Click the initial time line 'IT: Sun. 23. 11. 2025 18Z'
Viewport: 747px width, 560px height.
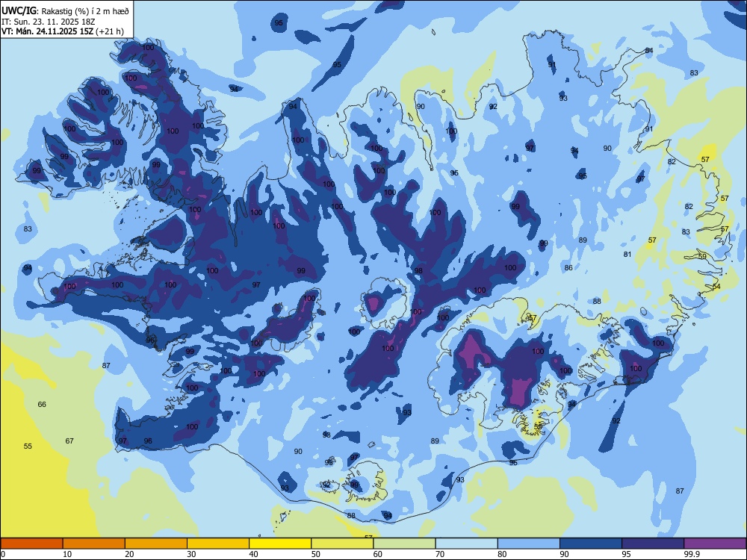[49, 22]
